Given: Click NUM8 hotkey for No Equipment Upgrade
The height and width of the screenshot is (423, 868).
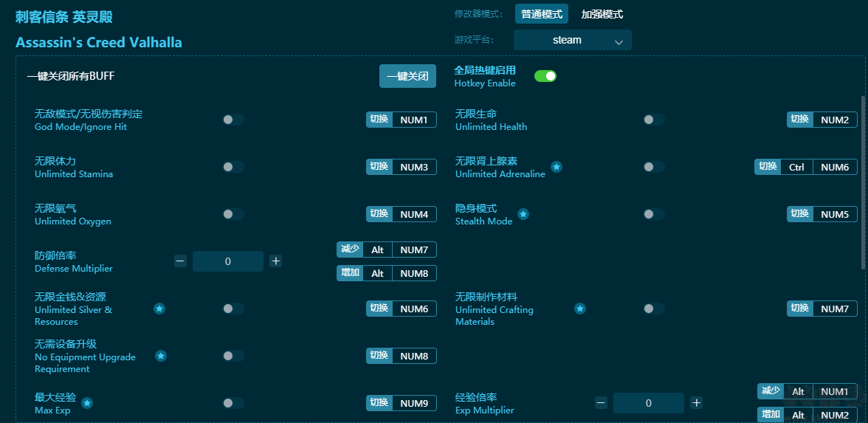Looking at the screenshot, I should (414, 356).
